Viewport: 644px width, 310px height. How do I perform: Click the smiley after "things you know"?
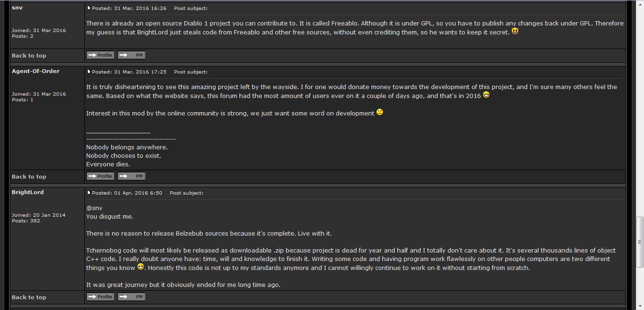click(x=140, y=267)
